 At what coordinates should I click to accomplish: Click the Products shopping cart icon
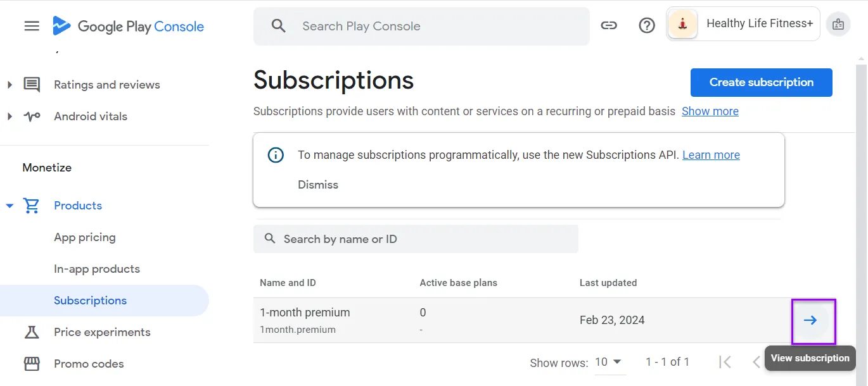[31, 205]
